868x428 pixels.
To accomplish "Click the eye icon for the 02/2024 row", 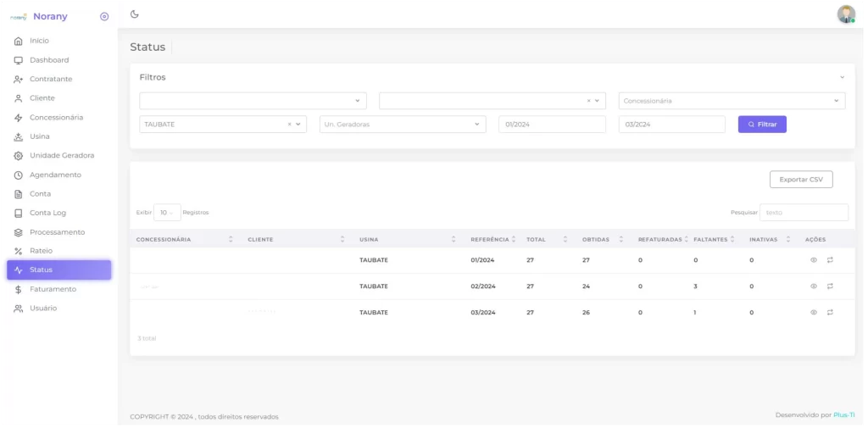I will tap(813, 286).
